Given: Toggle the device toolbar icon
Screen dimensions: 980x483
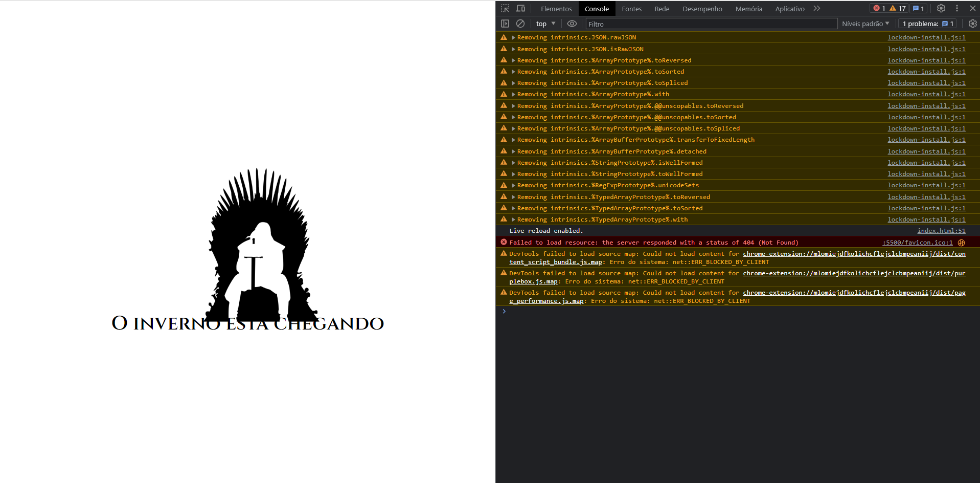Looking at the screenshot, I should click(x=520, y=8).
